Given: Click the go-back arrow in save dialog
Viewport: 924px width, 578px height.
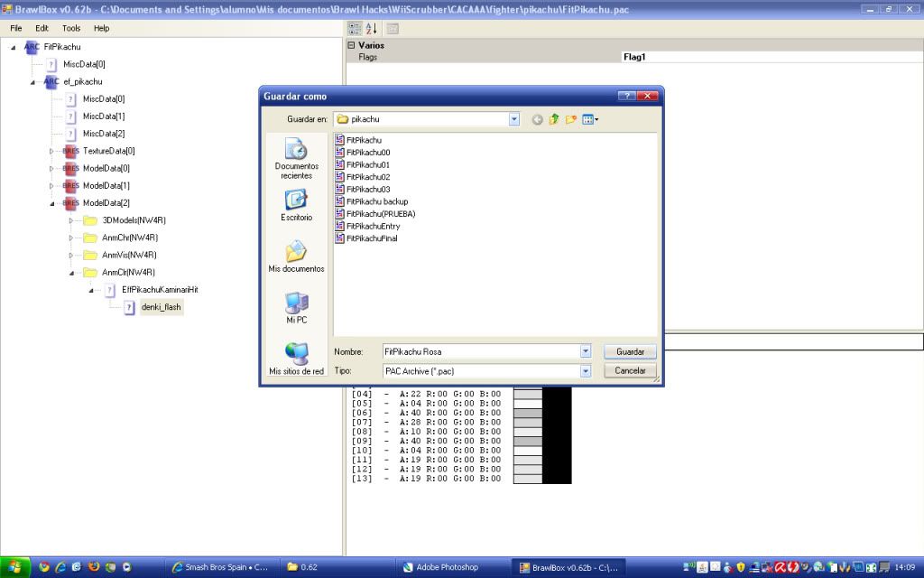Looking at the screenshot, I should 538,119.
